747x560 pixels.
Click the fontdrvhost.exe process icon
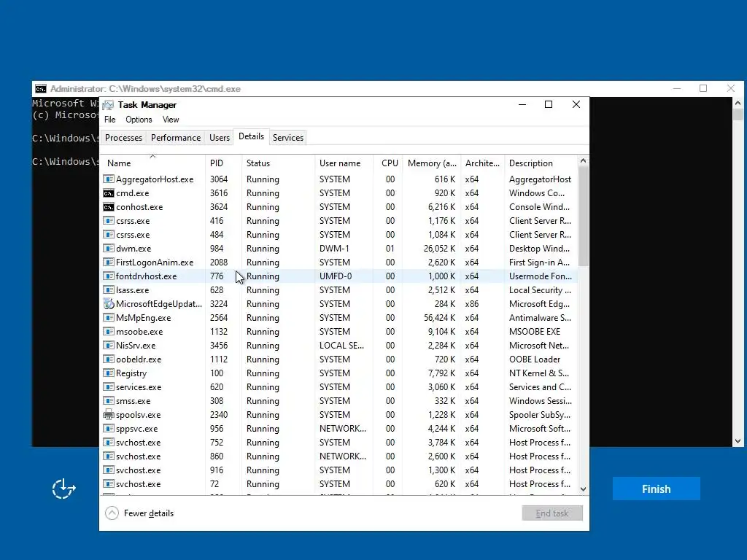pyautogui.click(x=109, y=276)
